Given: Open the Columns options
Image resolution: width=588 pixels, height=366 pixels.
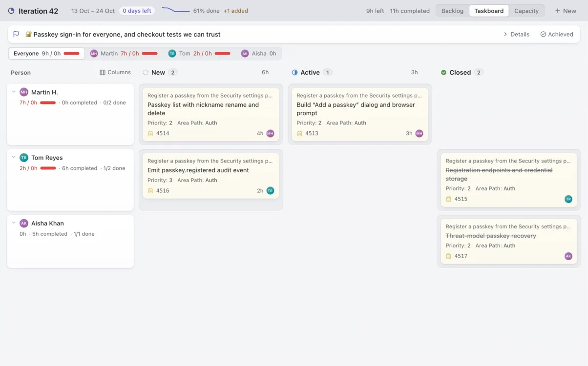Looking at the screenshot, I should coord(115,72).
